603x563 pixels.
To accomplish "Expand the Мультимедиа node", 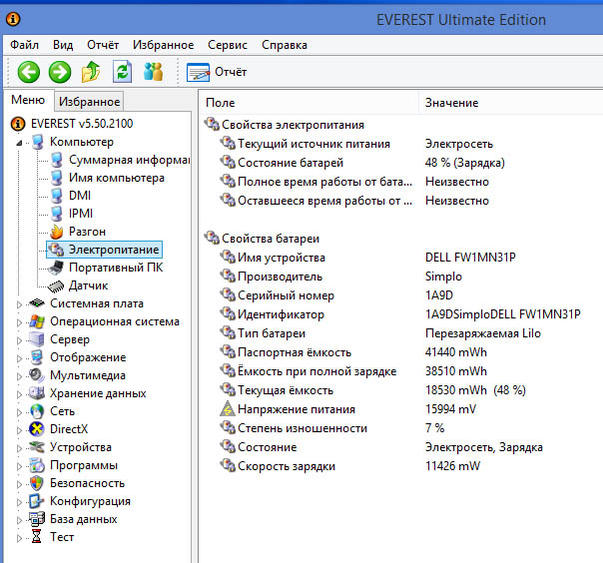I will (19, 376).
